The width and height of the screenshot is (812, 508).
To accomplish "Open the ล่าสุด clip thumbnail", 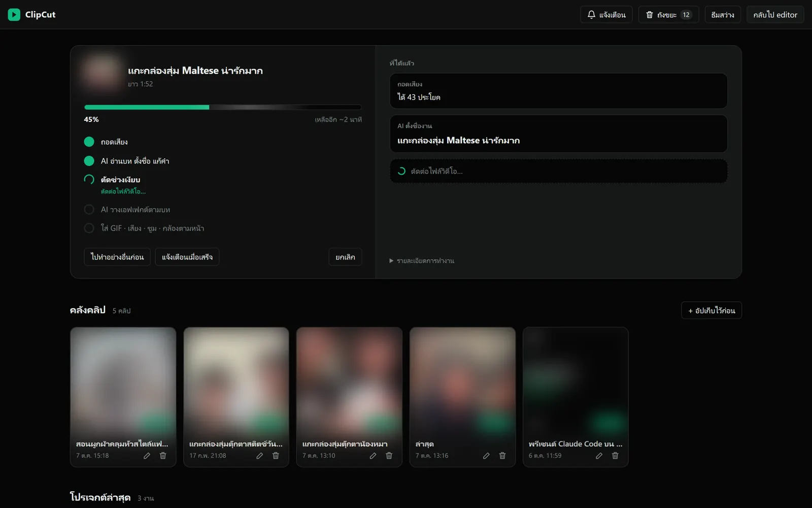I will 462,381.
